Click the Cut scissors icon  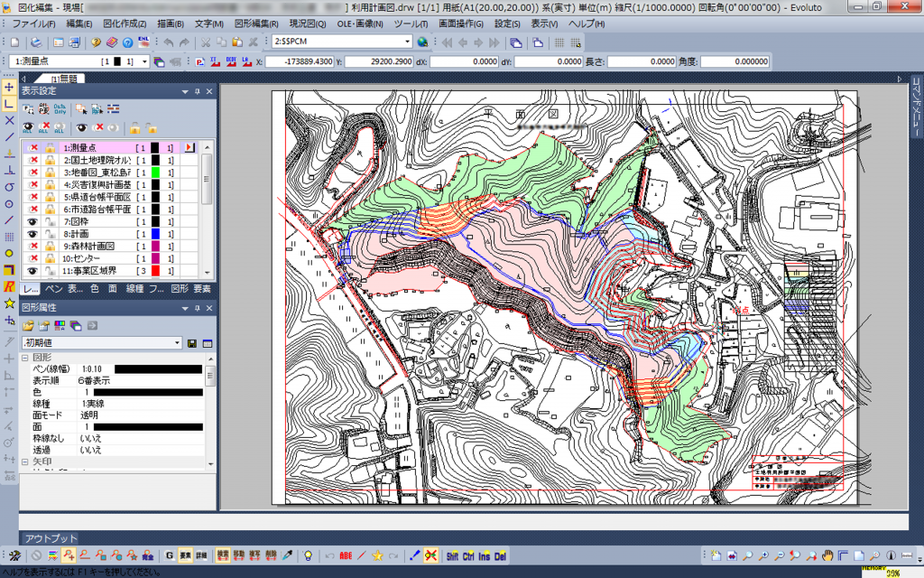pos(207,42)
